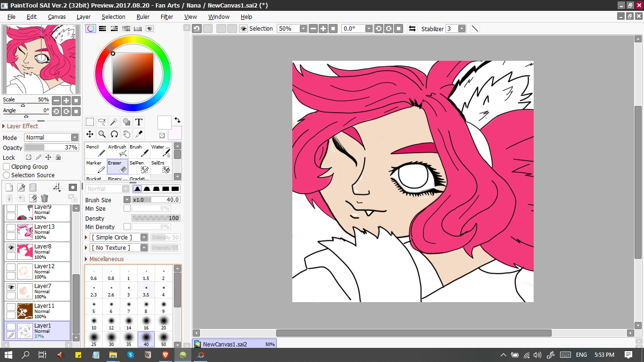
Task: Toggle selection visibility eye in toolbar
Action: (243, 28)
